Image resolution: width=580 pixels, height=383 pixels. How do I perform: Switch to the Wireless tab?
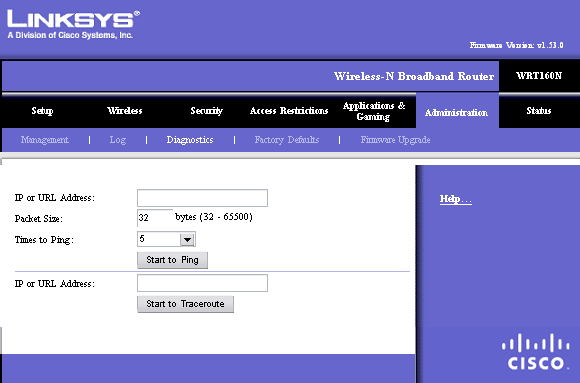[125, 111]
